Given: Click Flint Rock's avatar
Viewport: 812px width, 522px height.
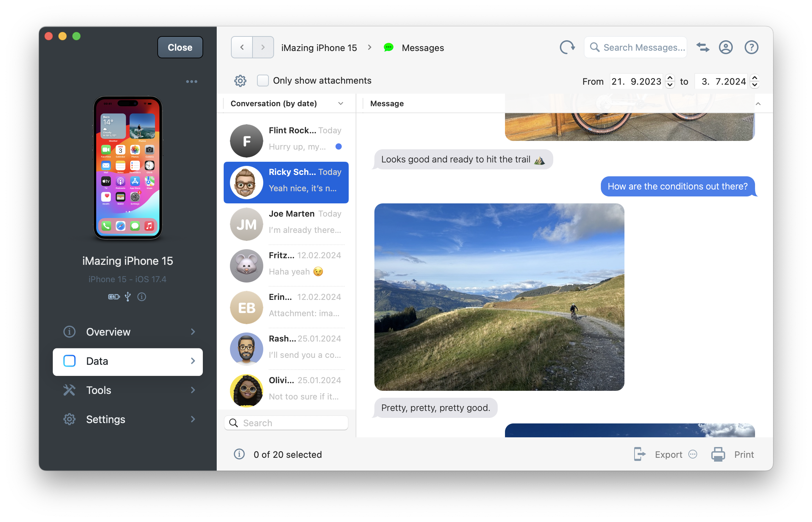Looking at the screenshot, I should click(x=247, y=141).
